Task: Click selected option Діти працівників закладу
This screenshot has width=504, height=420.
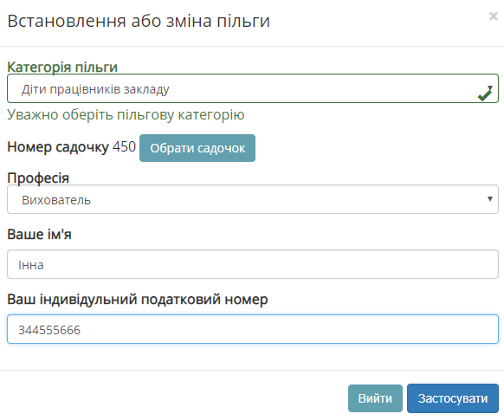Action: (x=95, y=89)
